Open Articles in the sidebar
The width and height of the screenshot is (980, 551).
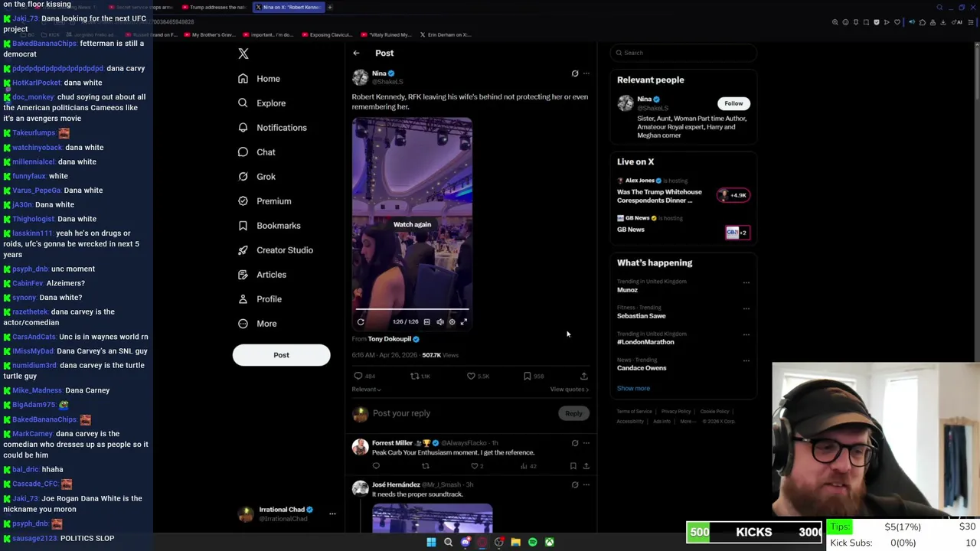point(262,275)
